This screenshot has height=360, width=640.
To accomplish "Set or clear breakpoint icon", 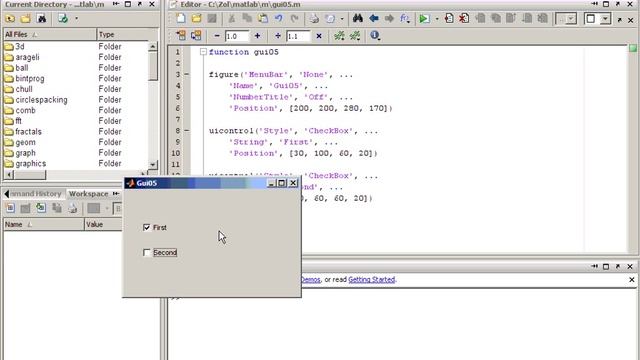I will tap(449, 18).
